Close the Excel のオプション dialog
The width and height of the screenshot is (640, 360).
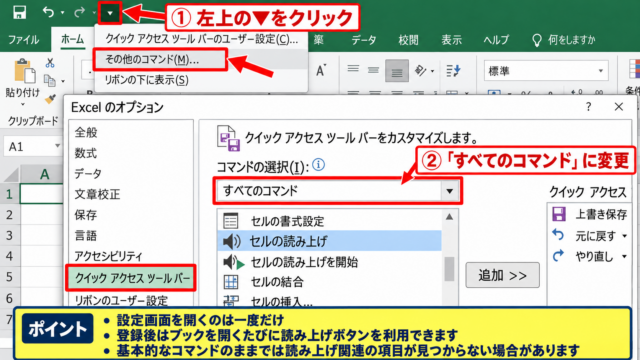619,107
